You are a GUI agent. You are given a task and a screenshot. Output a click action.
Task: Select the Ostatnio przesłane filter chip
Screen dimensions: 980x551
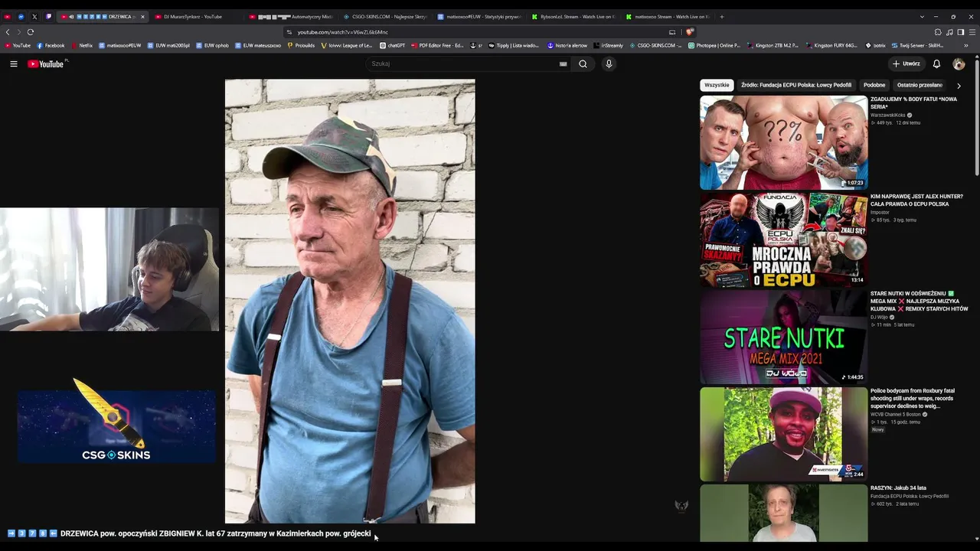[920, 85]
